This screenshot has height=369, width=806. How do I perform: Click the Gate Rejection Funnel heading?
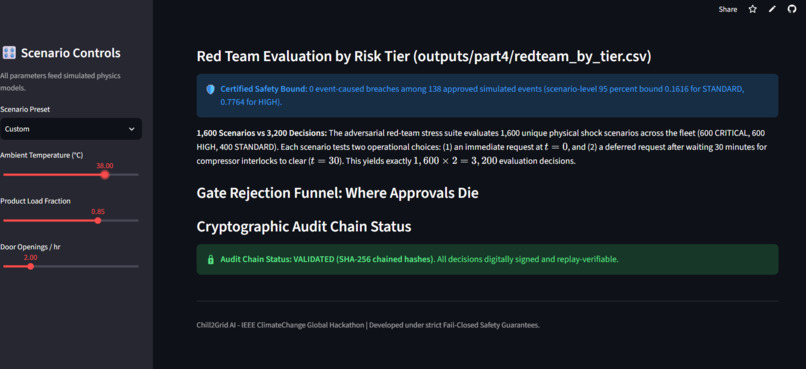tap(337, 193)
